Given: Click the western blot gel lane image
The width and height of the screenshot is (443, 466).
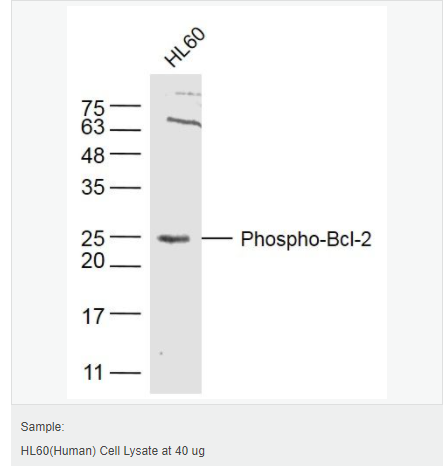Looking at the screenshot, I should point(176,234).
